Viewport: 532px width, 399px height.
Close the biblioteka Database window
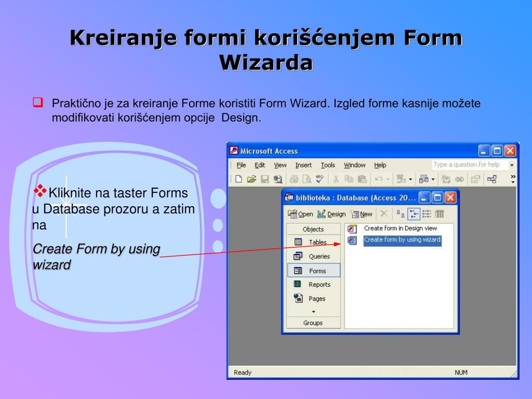click(x=450, y=197)
